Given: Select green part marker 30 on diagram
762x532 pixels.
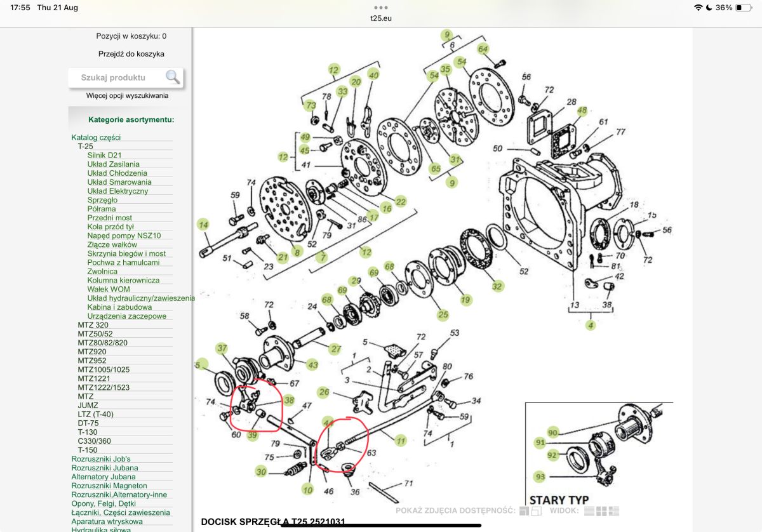Looking at the screenshot, I should point(261,471).
